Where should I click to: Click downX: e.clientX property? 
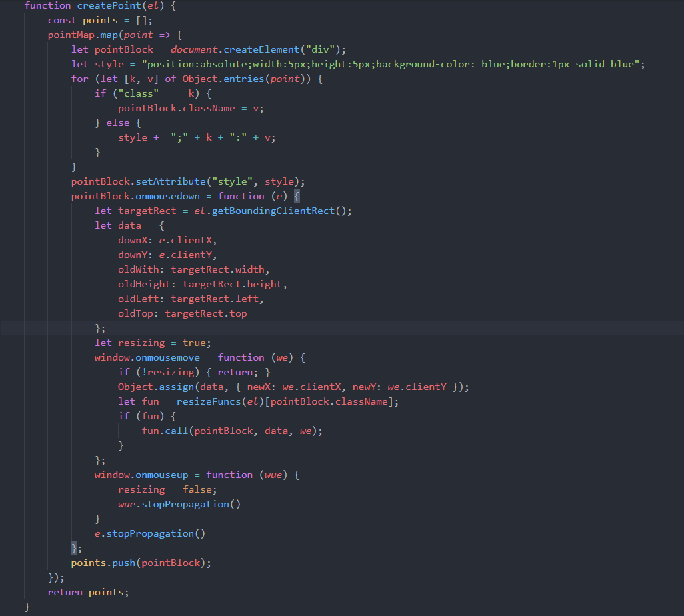167,241
